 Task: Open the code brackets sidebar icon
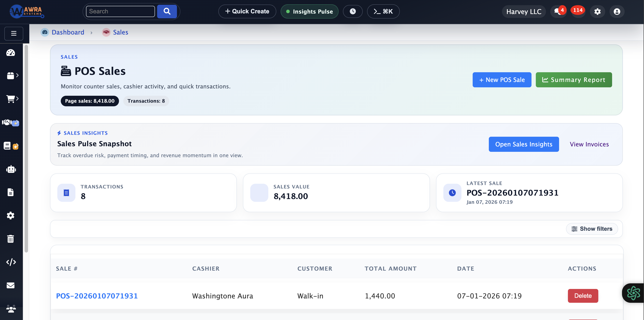click(11, 262)
